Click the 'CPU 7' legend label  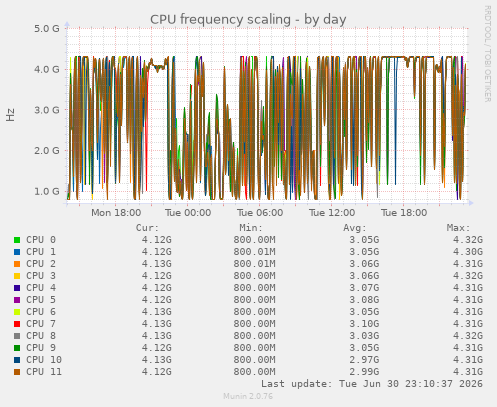tap(41, 324)
